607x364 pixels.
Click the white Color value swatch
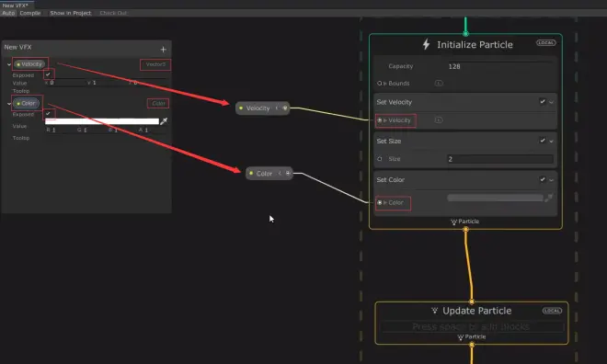tap(102, 121)
